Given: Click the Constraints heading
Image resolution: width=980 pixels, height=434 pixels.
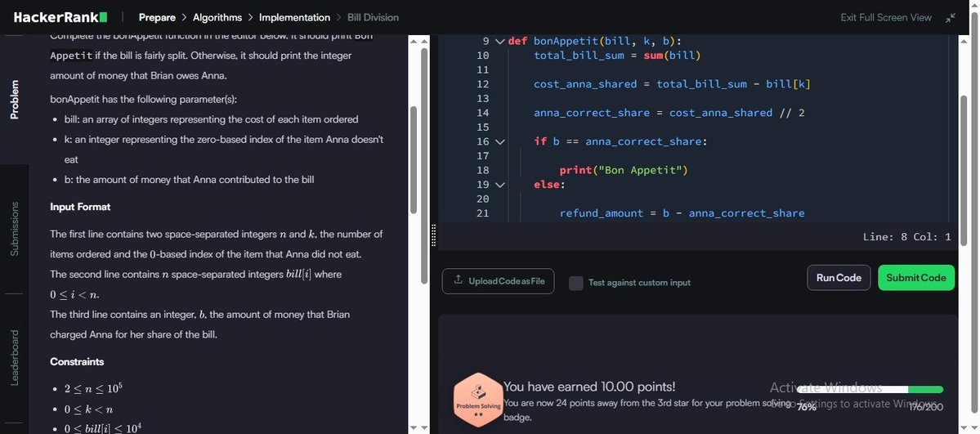Looking at the screenshot, I should 77,362.
